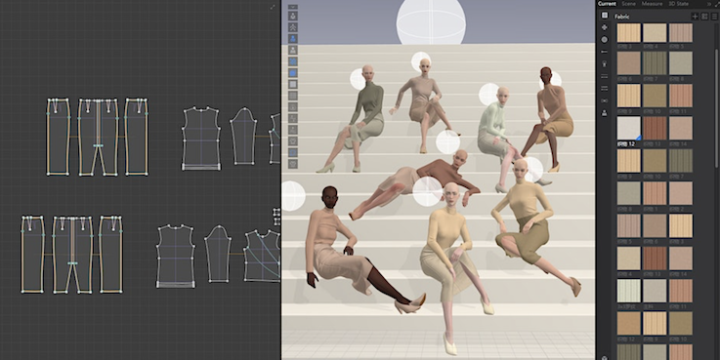
Task: Open the 3D State tab
Action: pyautogui.click(x=678, y=4)
